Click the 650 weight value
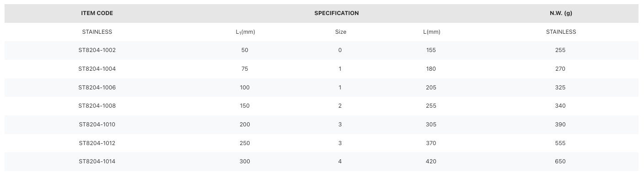The width and height of the screenshot is (644, 177). (560, 161)
